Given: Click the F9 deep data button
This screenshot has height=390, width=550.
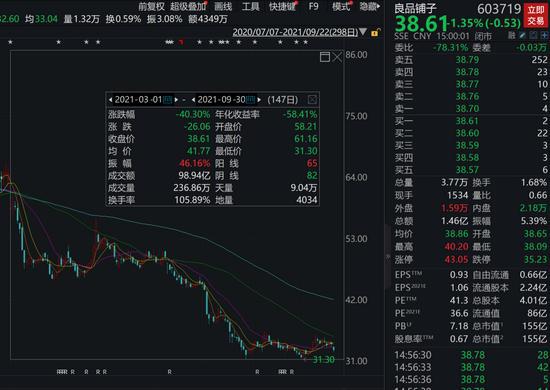Looking at the screenshot, I should coord(313,6).
